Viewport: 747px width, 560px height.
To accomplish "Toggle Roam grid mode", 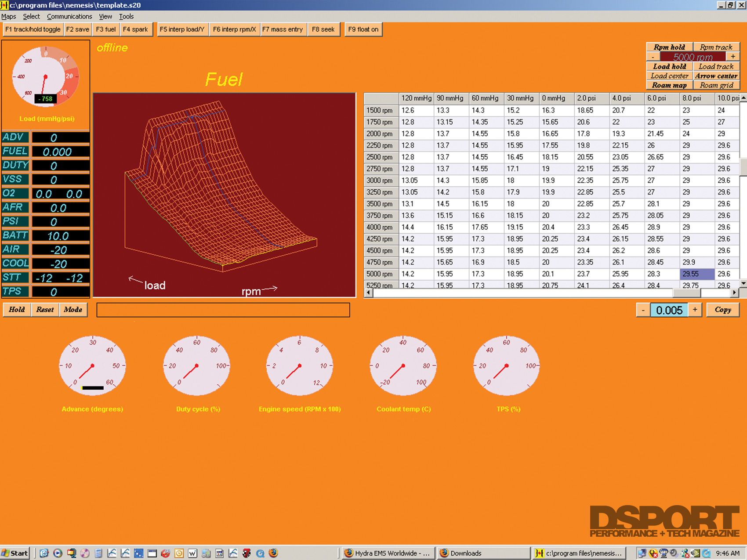I will (716, 85).
